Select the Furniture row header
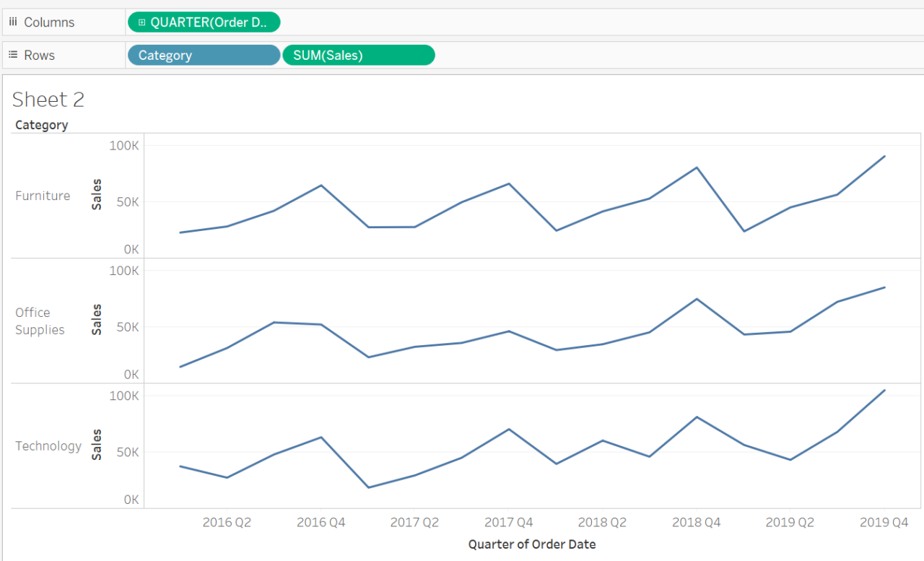The width and height of the screenshot is (924, 561). pos(43,195)
